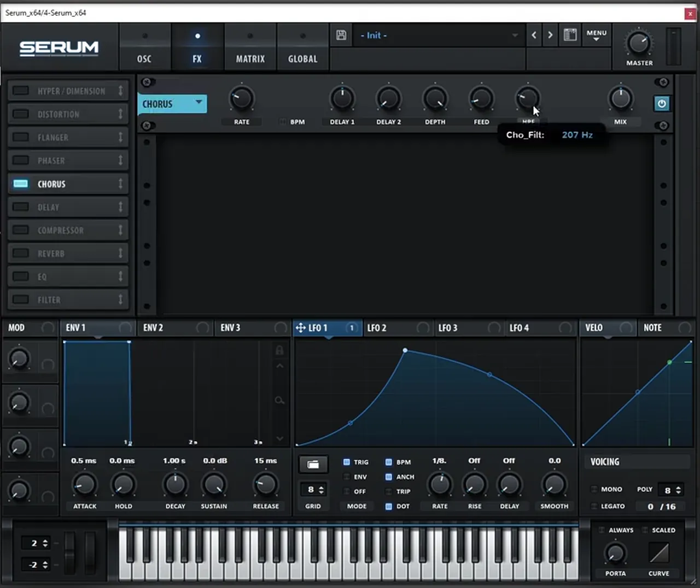This screenshot has width=700, height=588.
Task: Open the MENU dropdown
Action: coord(597,36)
